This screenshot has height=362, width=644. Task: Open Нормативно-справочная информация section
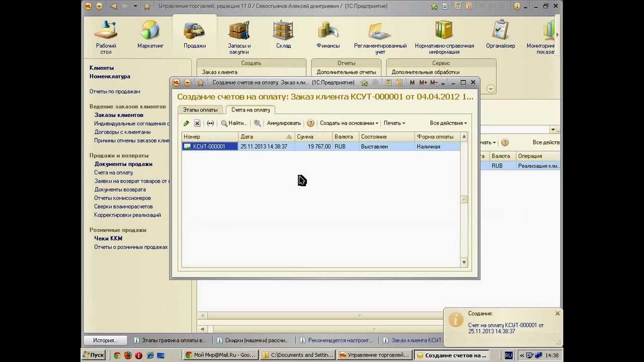tap(444, 37)
